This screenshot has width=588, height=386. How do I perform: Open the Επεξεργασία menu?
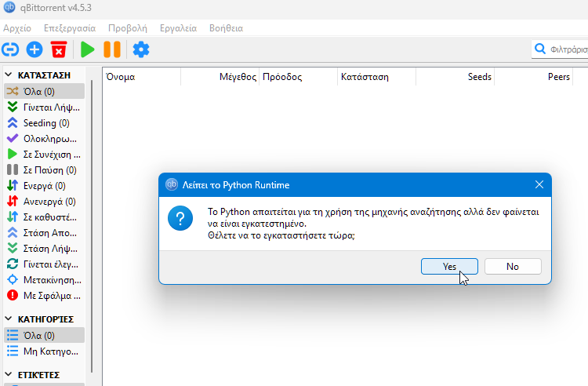coord(70,28)
